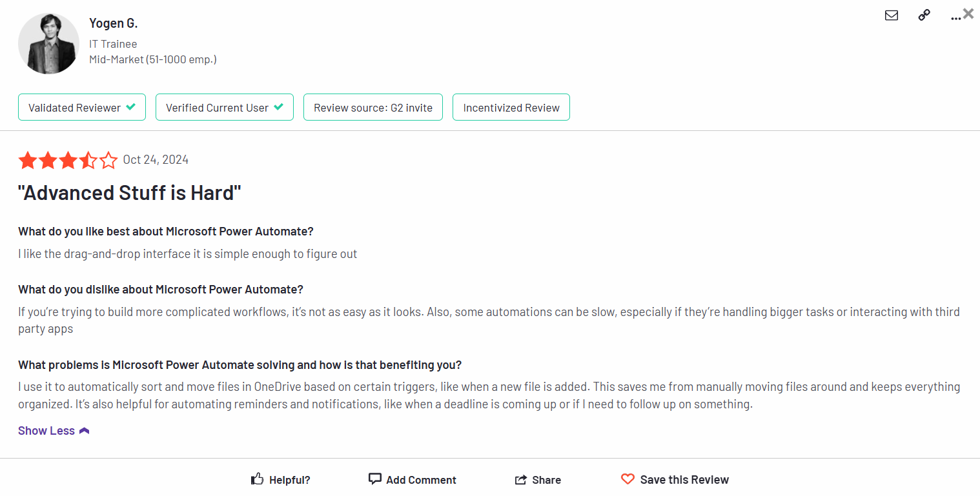Click the green check in Validated Reviewer
Viewport: 980px width, 496px height.
[130, 107]
